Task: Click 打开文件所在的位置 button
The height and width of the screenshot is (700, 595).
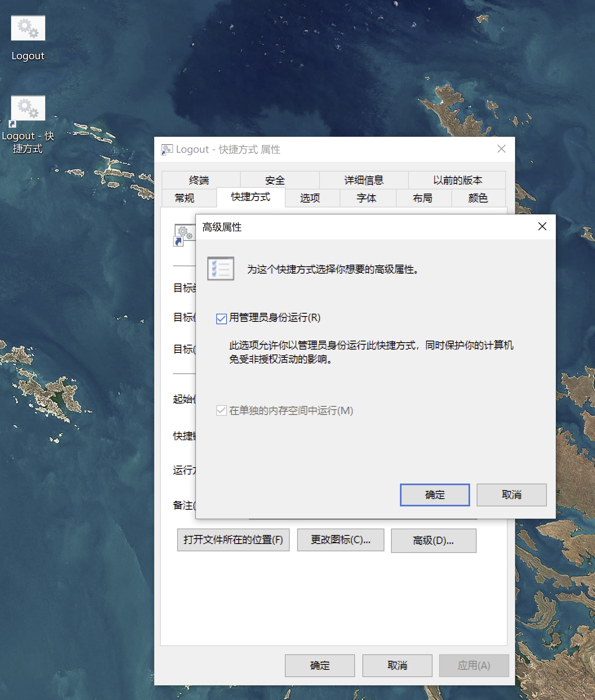Action: coord(233,540)
